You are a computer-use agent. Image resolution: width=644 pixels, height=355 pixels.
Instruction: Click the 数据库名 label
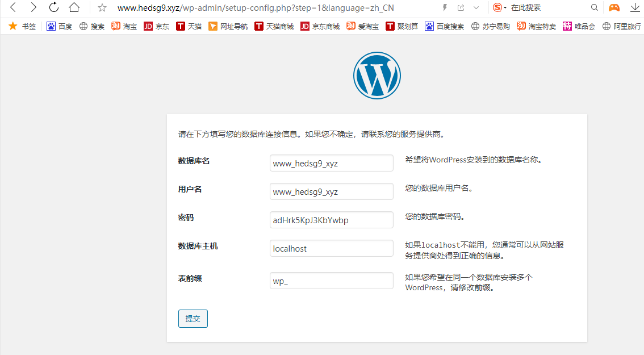pyautogui.click(x=194, y=161)
